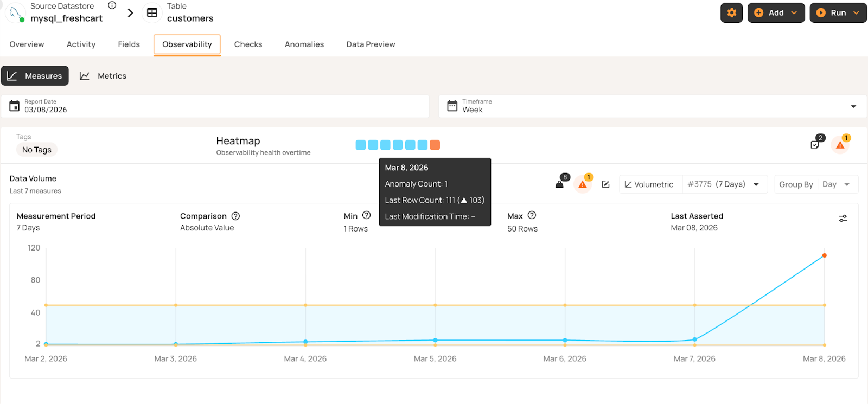Click the first blue heatmap square

[361, 145]
